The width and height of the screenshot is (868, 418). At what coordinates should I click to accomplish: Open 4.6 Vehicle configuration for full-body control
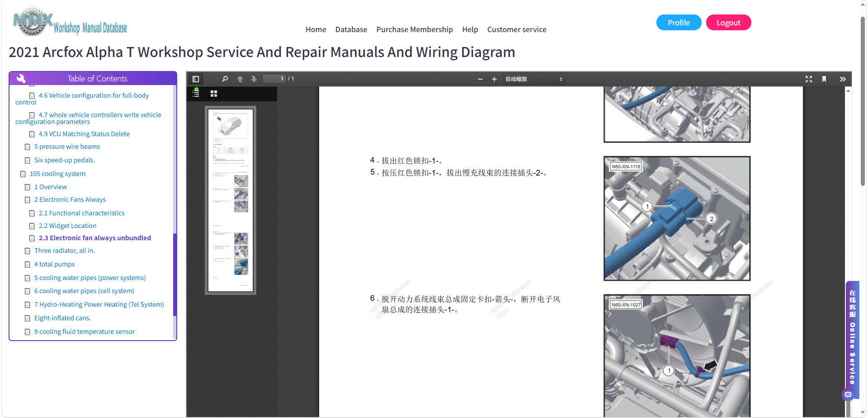coord(82,99)
